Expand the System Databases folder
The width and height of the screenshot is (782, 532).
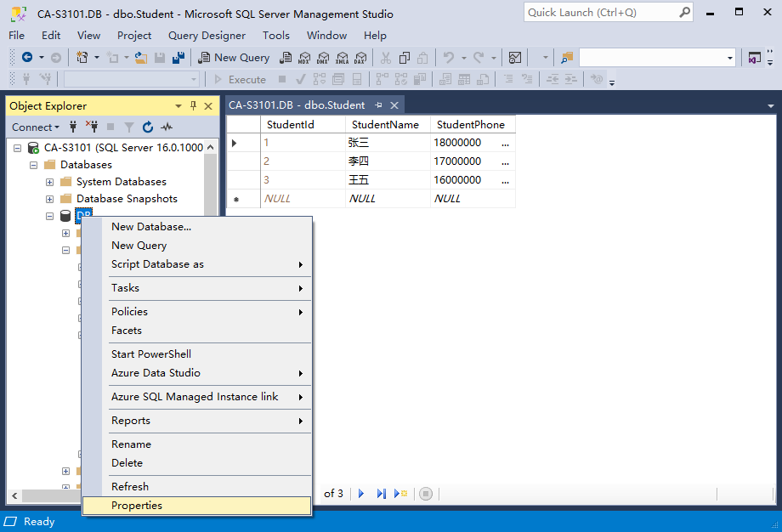click(49, 182)
